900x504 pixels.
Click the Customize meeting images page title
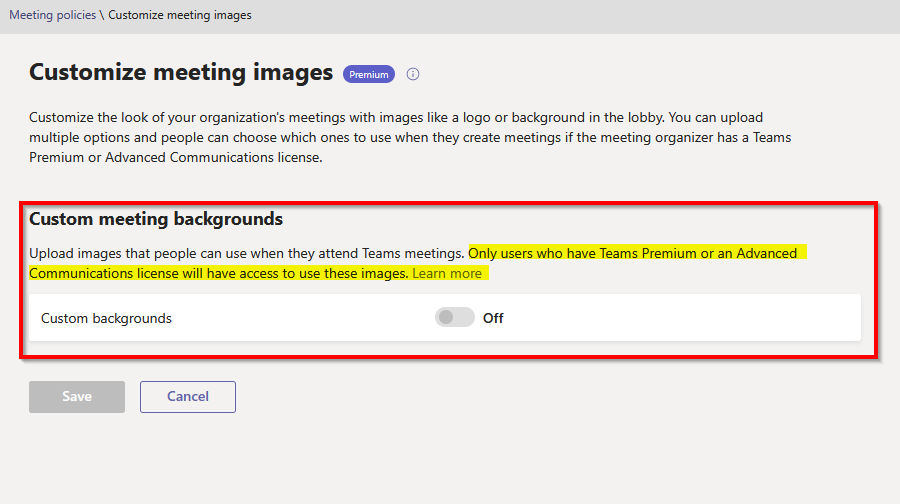tap(181, 72)
